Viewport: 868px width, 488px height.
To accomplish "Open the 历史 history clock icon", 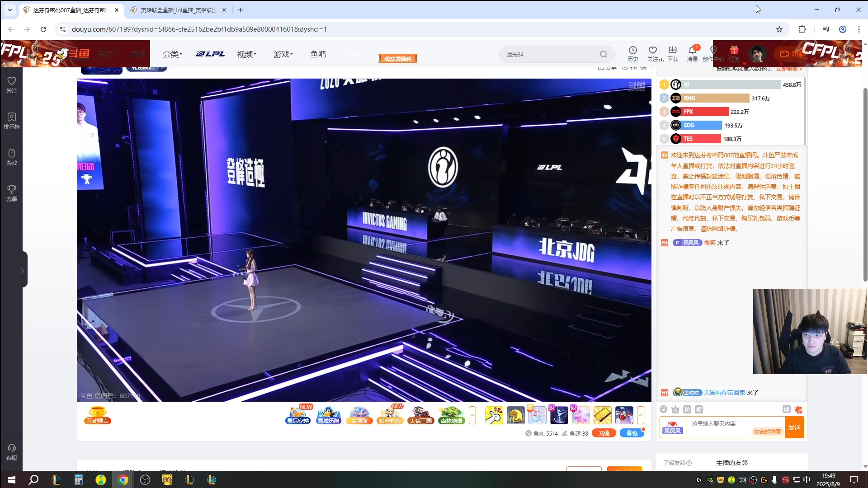I will [633, 53].
